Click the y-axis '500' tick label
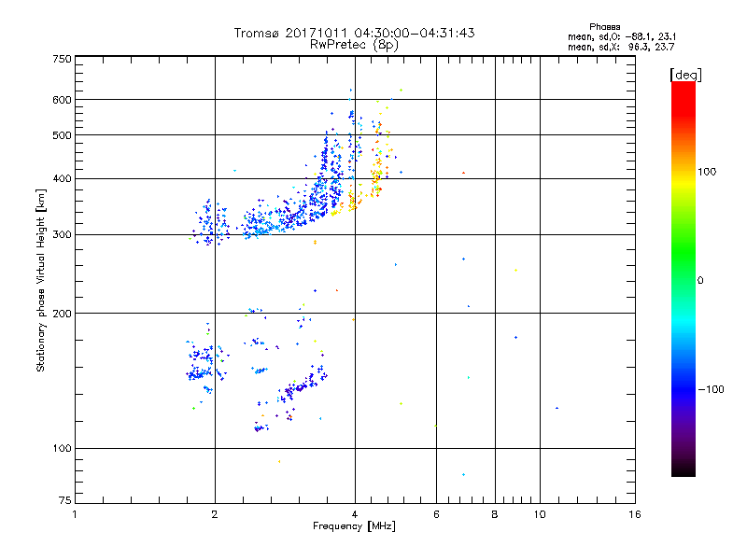The image size is (747, 560). click(62, 135)
